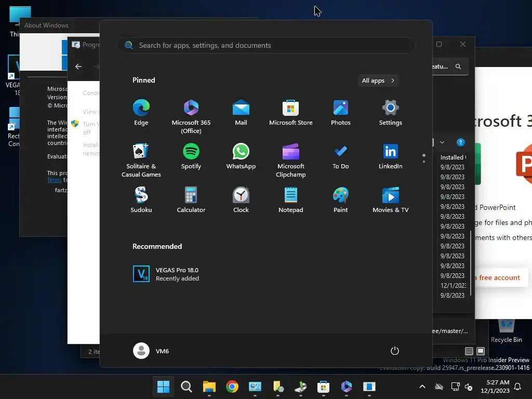Screen dimensions: 532x399
Task: Open Microsoft 365 taskbar icon
Action: coord(346,387)
